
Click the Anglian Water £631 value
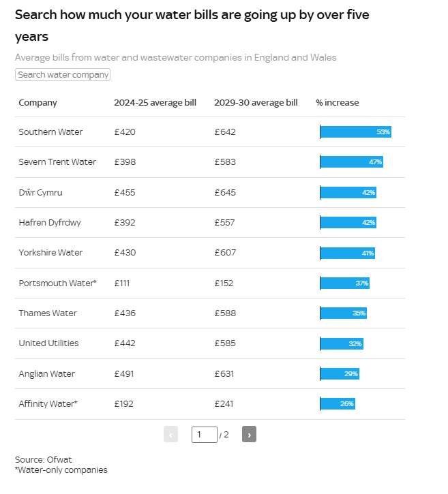click(224, 373)
